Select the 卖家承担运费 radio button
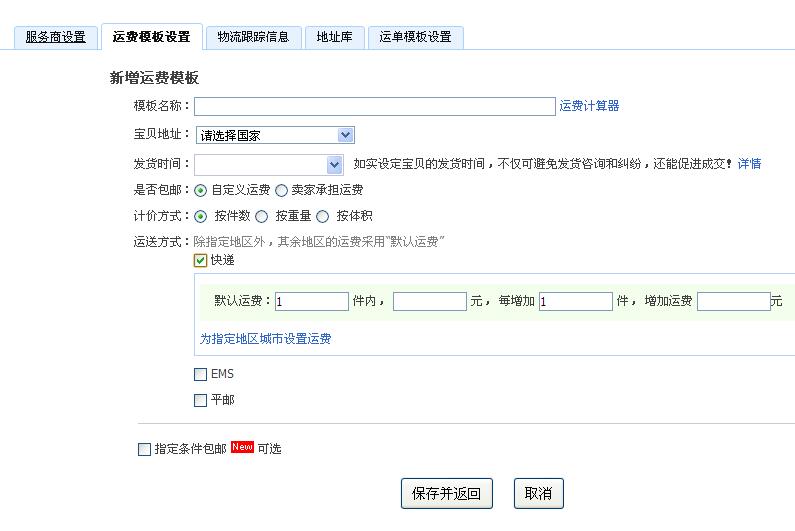This screenshot has width=795, height=531. pyautogui.click(x=281, y=190)
